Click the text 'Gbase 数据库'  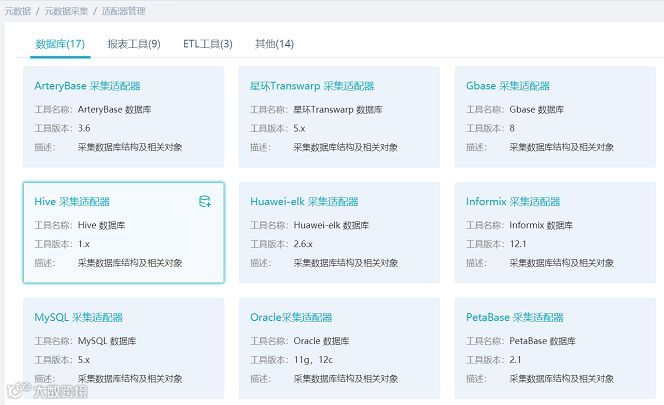coord(537,110)
